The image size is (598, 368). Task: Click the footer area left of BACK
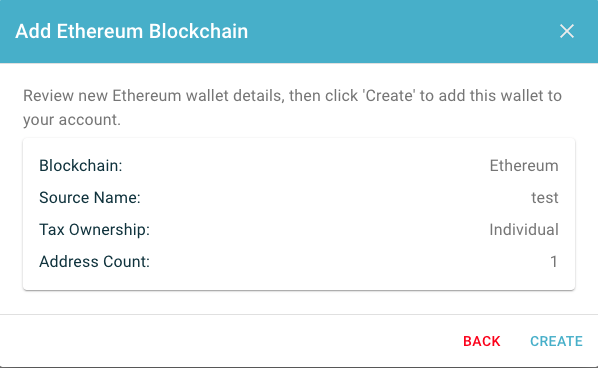coord(229,341)
